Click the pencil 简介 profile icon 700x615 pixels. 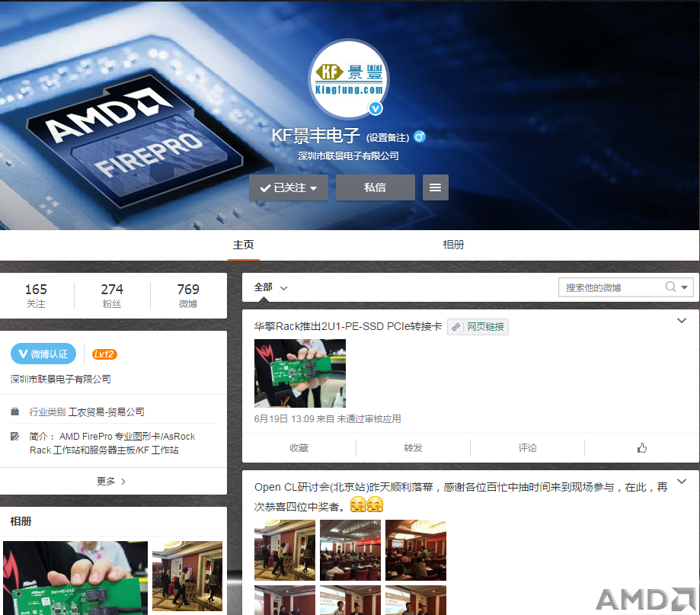pos(14,437)
